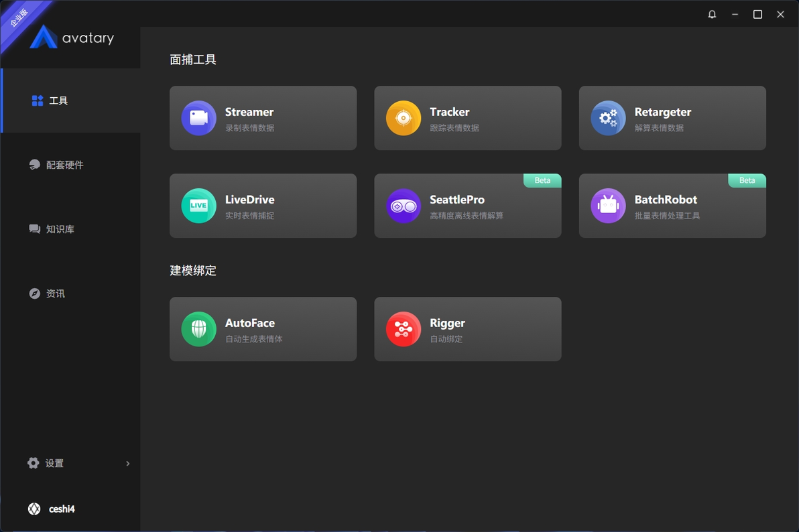Close the avatary window

point(780,14)
